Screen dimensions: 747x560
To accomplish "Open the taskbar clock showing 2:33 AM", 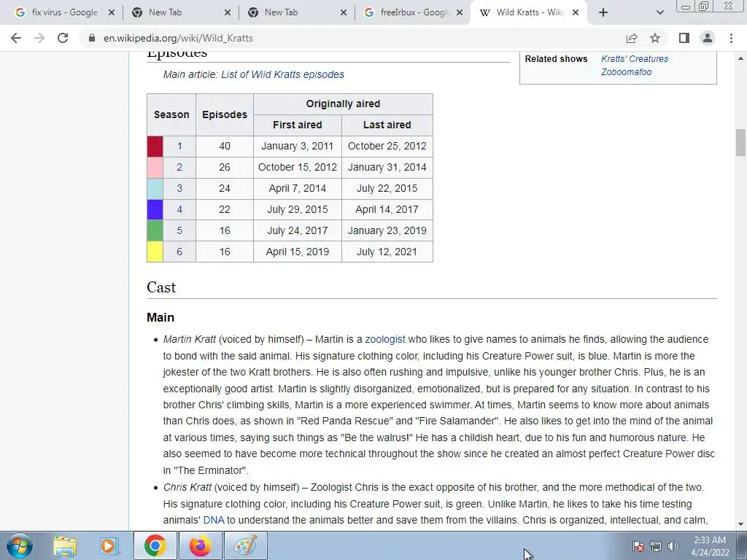I will pyautogui.click(x=711, y=546).
